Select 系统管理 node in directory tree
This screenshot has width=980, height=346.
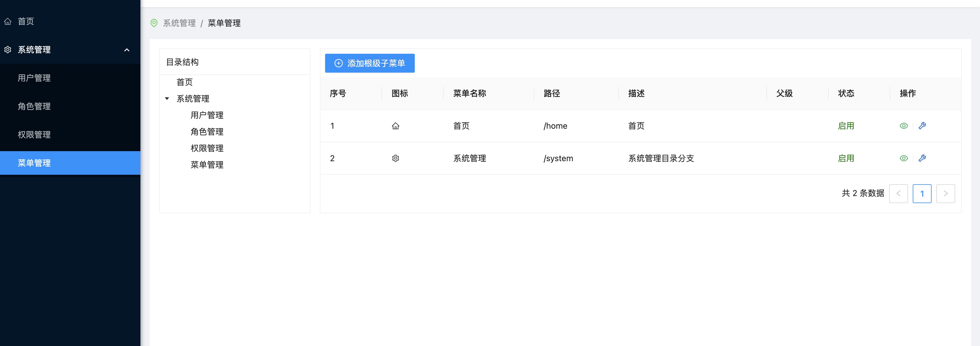click(x=193, y=99)
